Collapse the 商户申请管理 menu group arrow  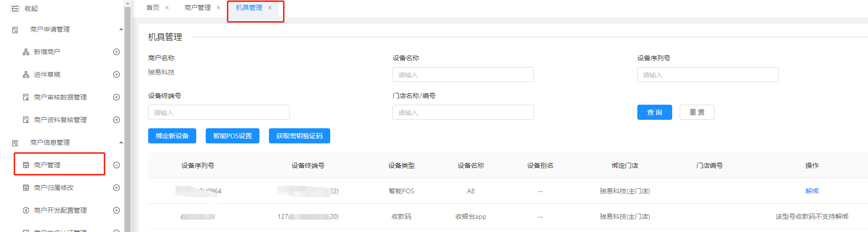121,29
